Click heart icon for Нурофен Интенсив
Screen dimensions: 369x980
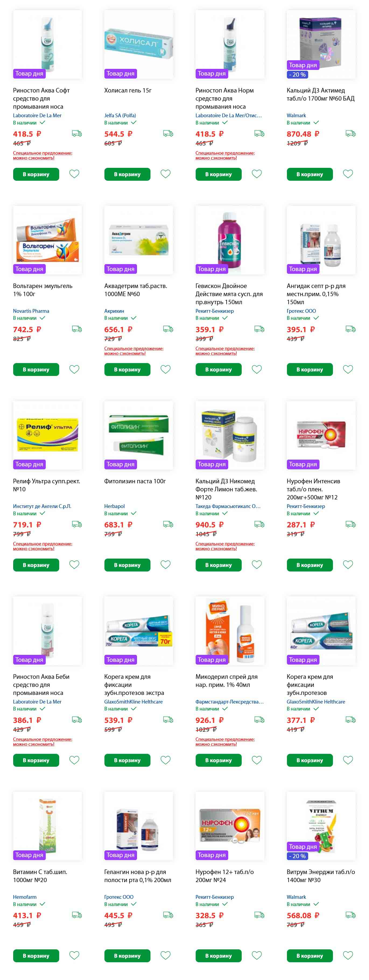[x=348, y=564]
